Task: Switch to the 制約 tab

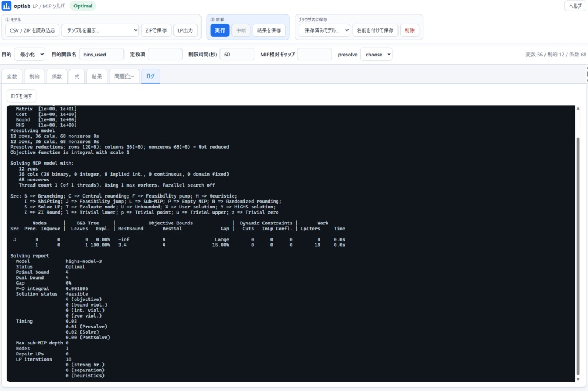Action: click(x=34, y=76)
